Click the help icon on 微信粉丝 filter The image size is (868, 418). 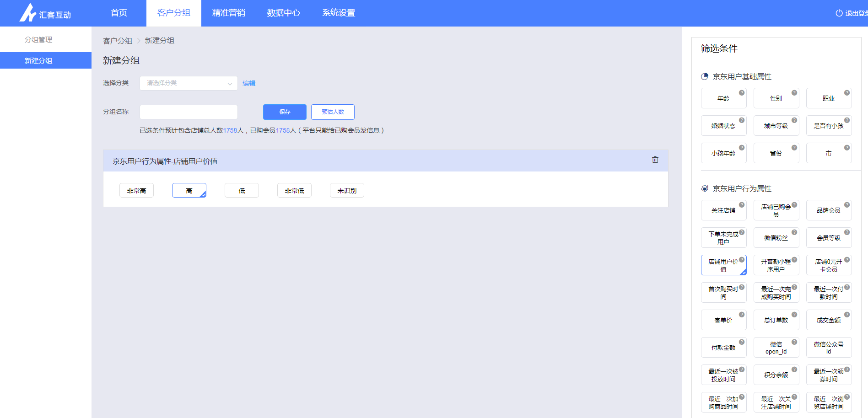click(794, 232)
